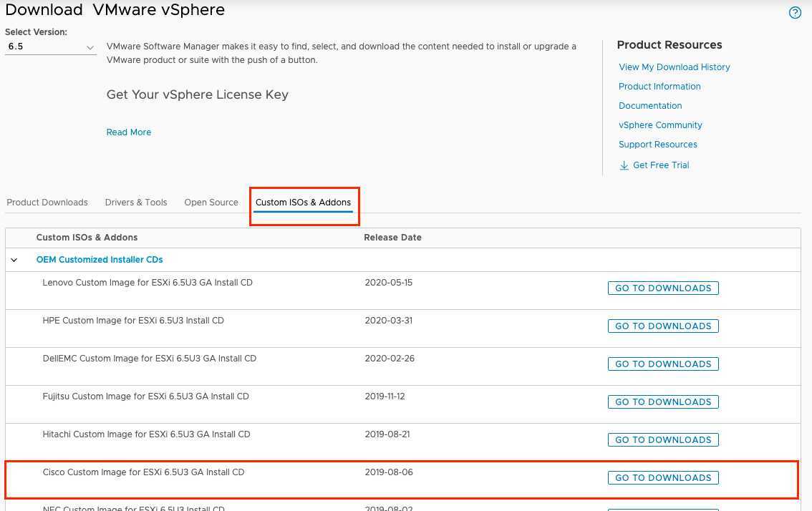This screenshot has height=511, width=812.
Task: Click the release date 2020-02-26
Action: click(x=390, y=359)
